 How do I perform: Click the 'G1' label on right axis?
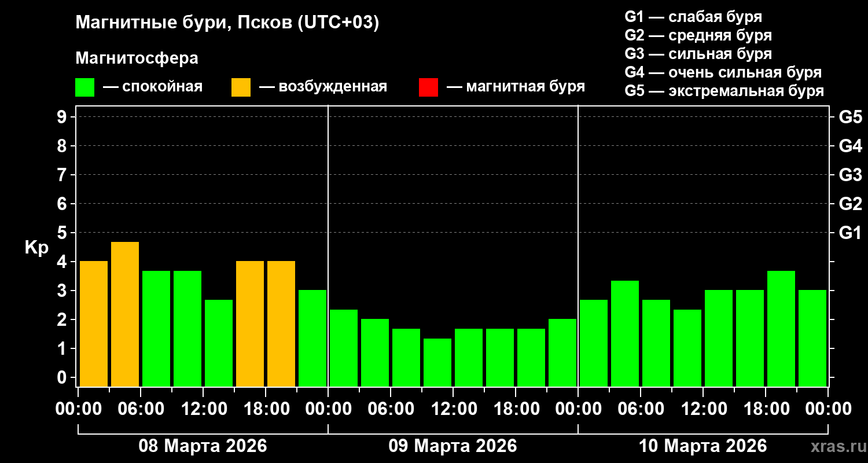[850, 233]
